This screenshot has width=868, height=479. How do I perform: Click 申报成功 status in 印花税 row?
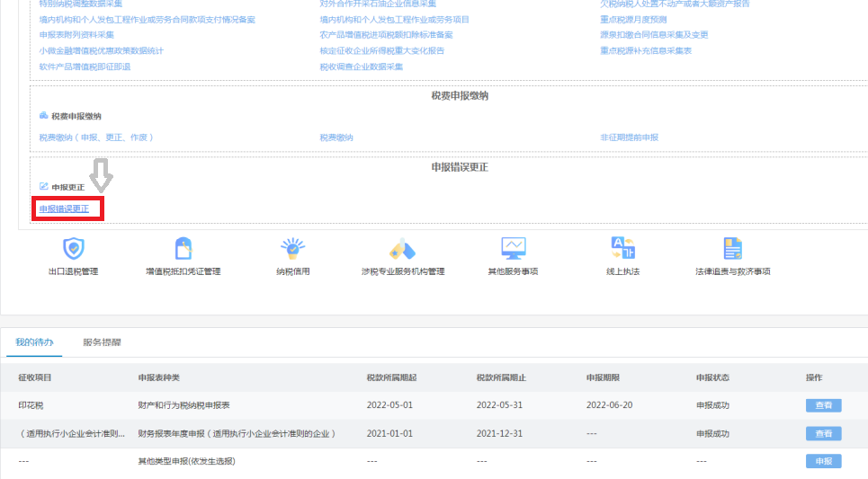pos(713,405)
